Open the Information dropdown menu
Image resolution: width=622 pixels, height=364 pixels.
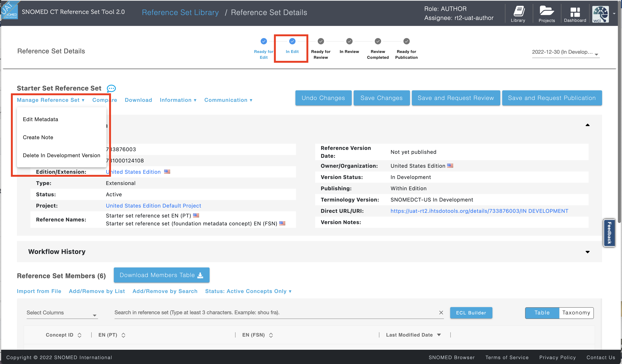coord(178,100)
